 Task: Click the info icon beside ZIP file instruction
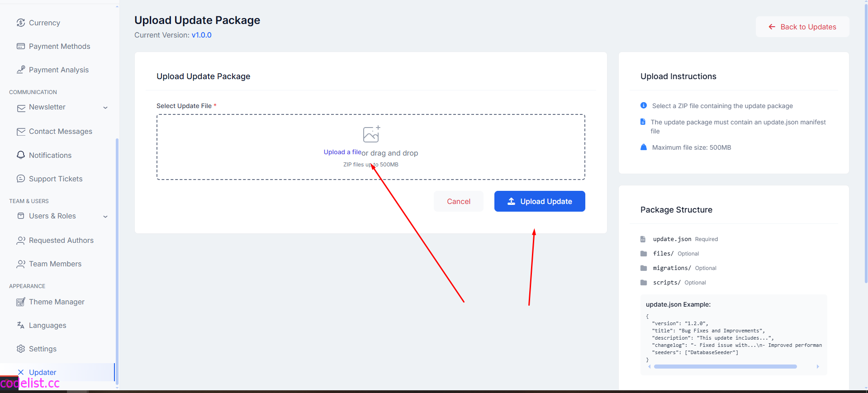pyautogui.click(x=644, y=105)
